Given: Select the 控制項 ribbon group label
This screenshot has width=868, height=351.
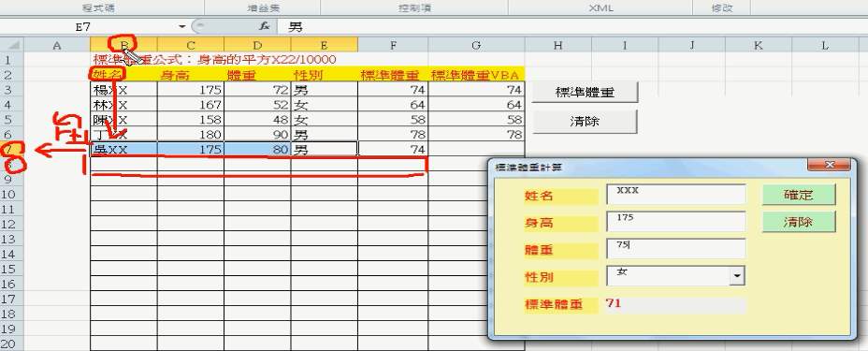Looking at the screenshot, I should click(414, 8).
